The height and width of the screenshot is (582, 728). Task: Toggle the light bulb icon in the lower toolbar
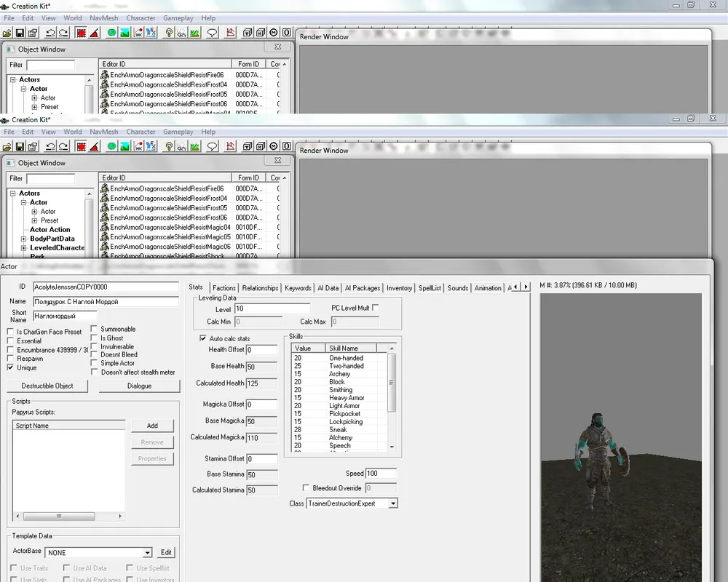click(169, 146)
